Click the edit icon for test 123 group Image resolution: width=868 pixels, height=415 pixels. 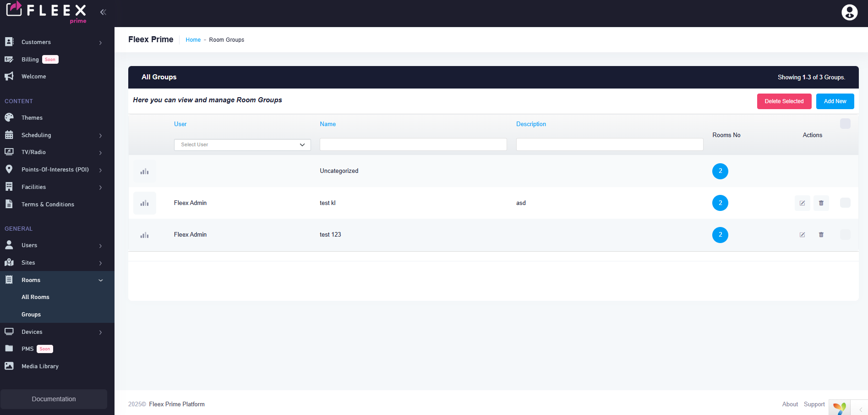tap(802, 235)
